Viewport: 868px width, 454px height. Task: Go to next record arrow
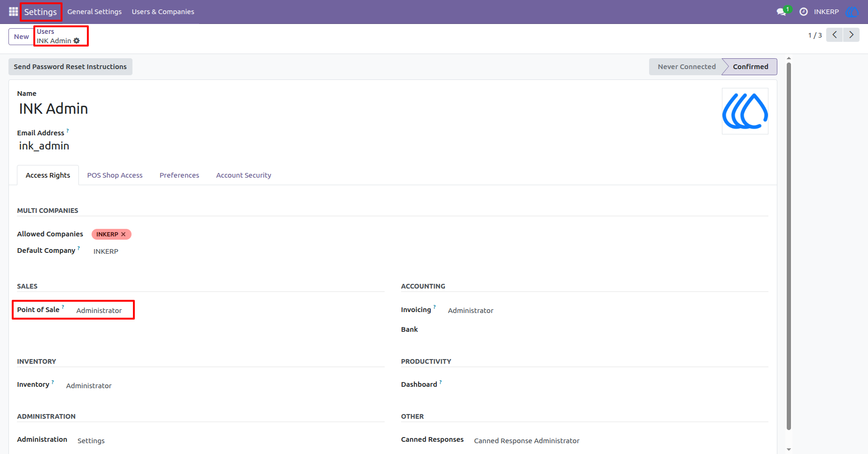(x=851, y=35)
